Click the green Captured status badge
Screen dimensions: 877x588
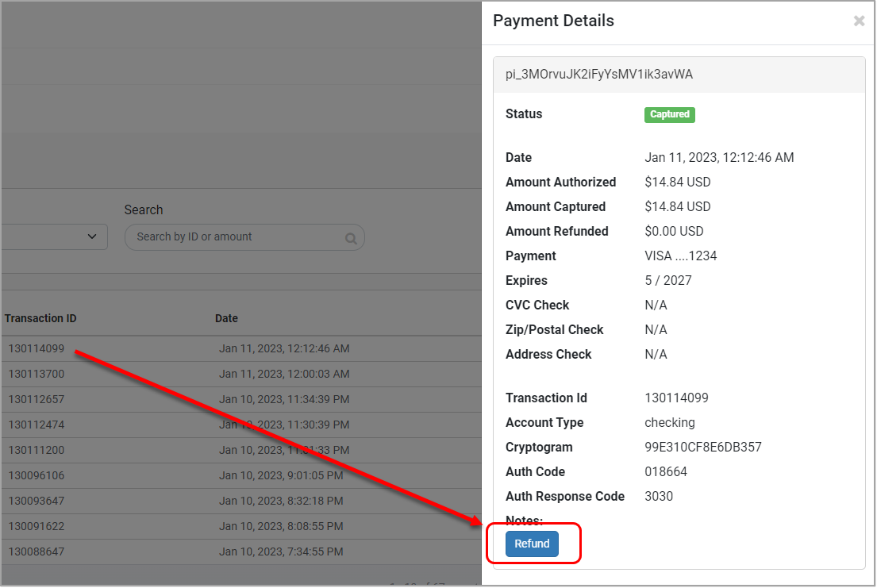tap(669, 114)
